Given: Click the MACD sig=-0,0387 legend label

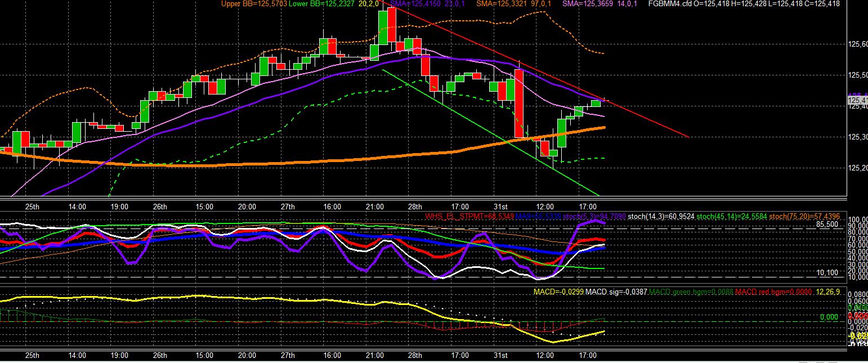Looking at the screenshot, I should (x=616, y=292).
